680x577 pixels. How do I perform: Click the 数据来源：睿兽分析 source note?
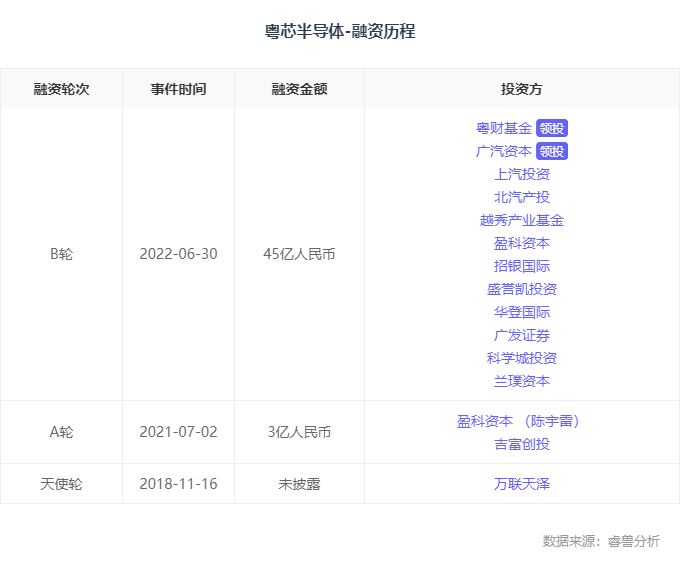[x=601, y=541]
